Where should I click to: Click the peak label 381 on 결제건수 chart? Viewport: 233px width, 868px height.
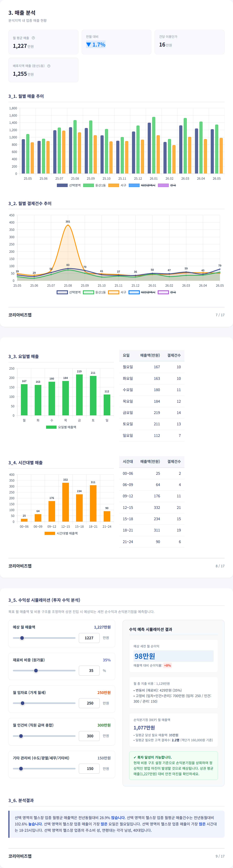68,222
